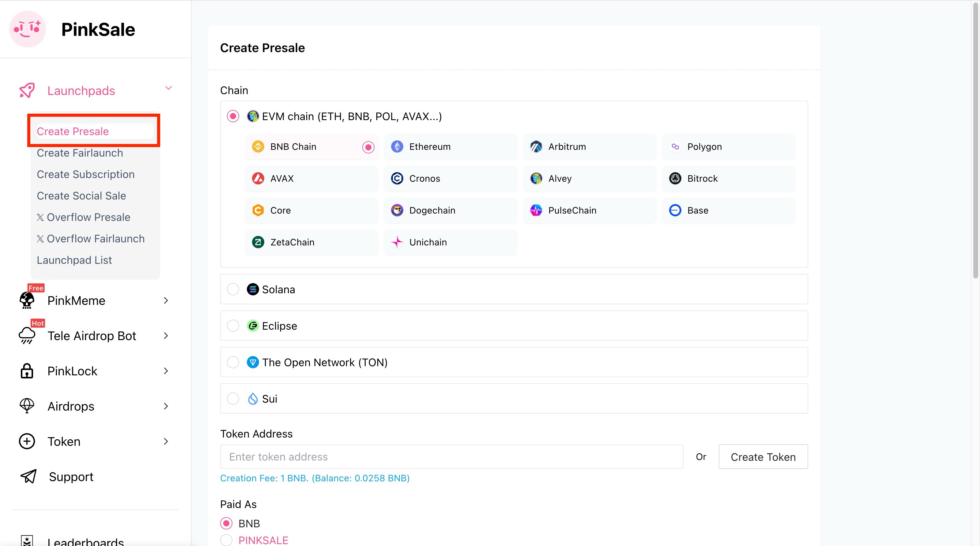Select the Eclipse radio button
Screen dimensions: 980x546
tap(233, 326)
